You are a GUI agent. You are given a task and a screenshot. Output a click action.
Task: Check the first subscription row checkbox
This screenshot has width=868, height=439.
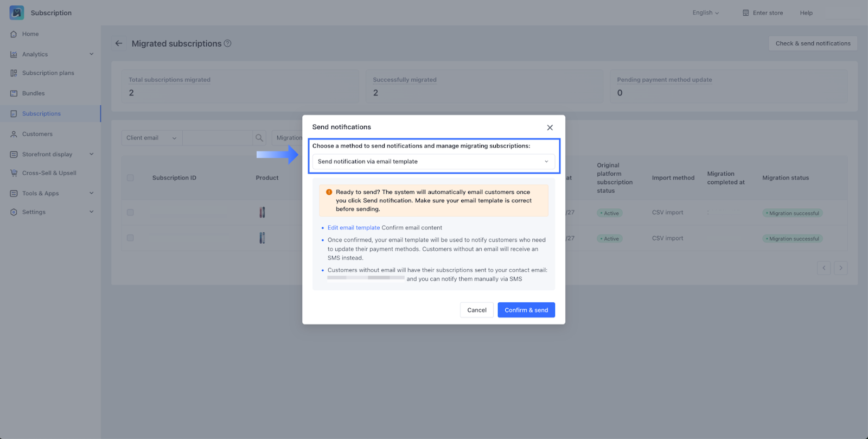[x=130, y=213]
